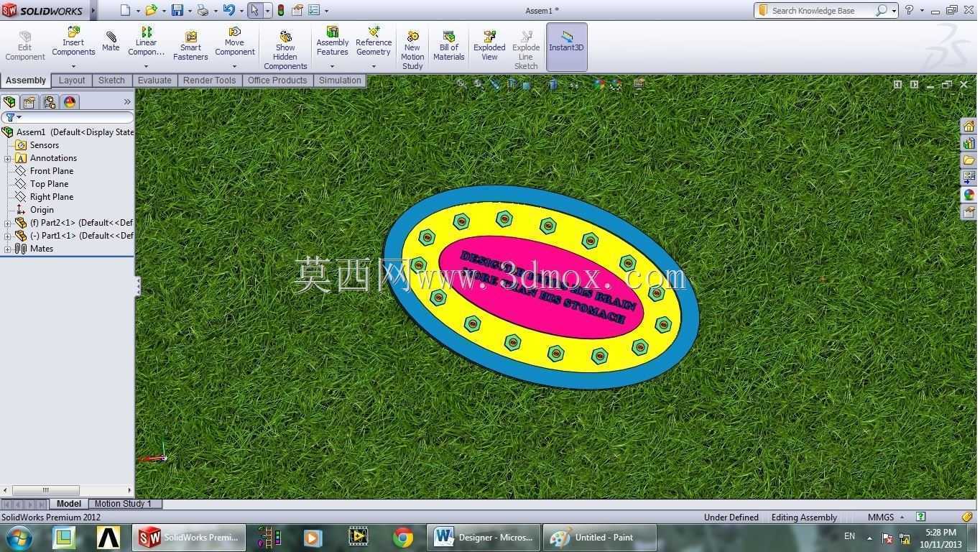Create a new document with the New icon
This screenshot has width=980, height=552.
pos(126,10)
